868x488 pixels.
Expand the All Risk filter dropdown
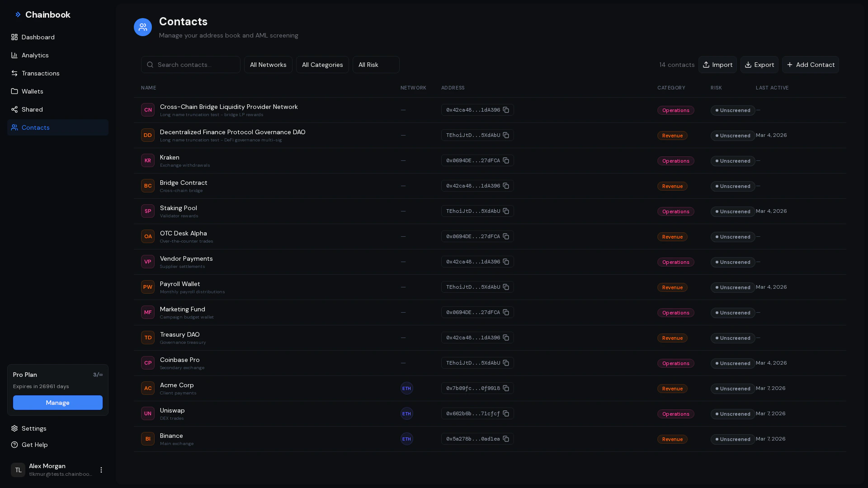[x=376, y=65]
